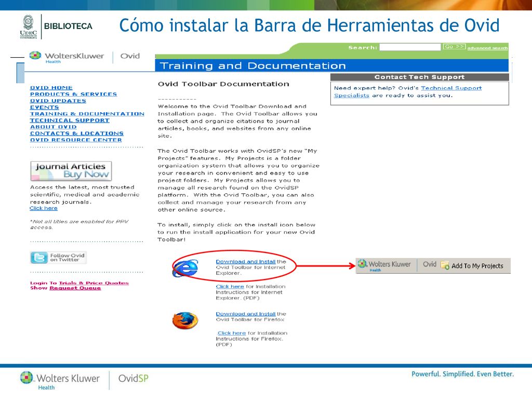Go to Ovid Updates page

click(58, 101)
